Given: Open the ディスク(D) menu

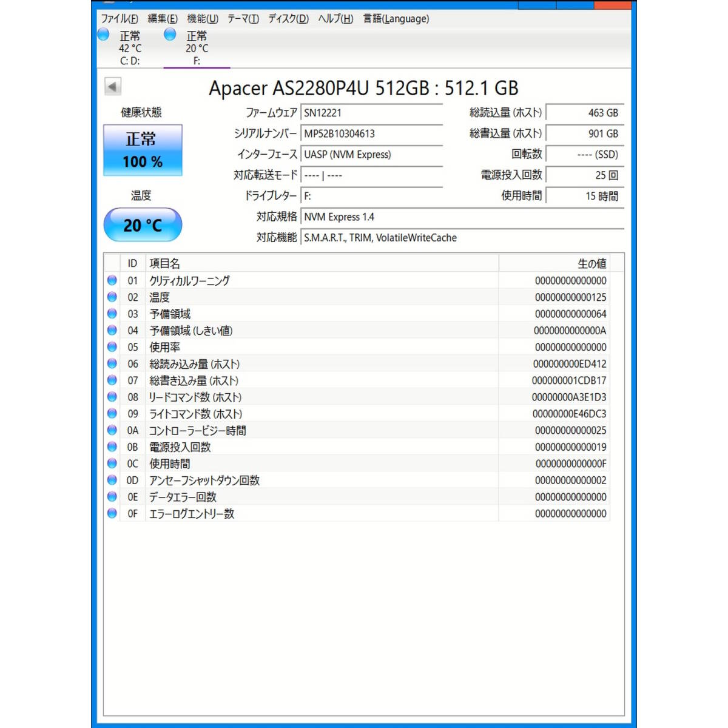Looking at the screenshot, I should click(289, 19).
